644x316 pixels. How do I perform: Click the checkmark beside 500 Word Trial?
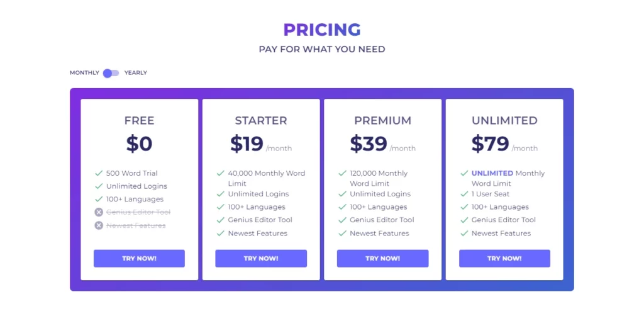click(x=99, y=173)
